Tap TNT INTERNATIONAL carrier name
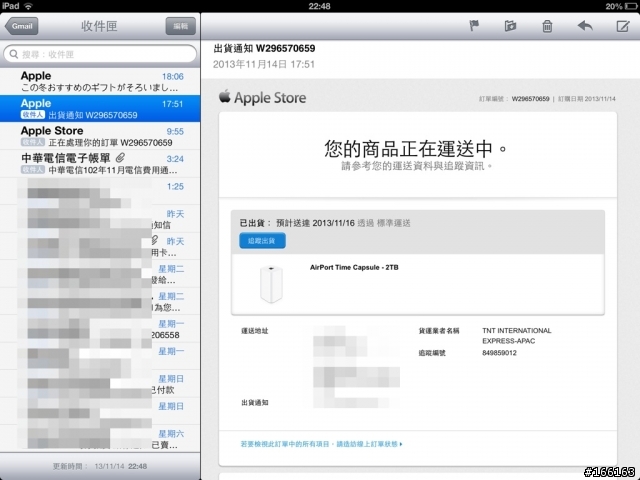The height and width of the screenshot is (480, 640). coord(516,336)
